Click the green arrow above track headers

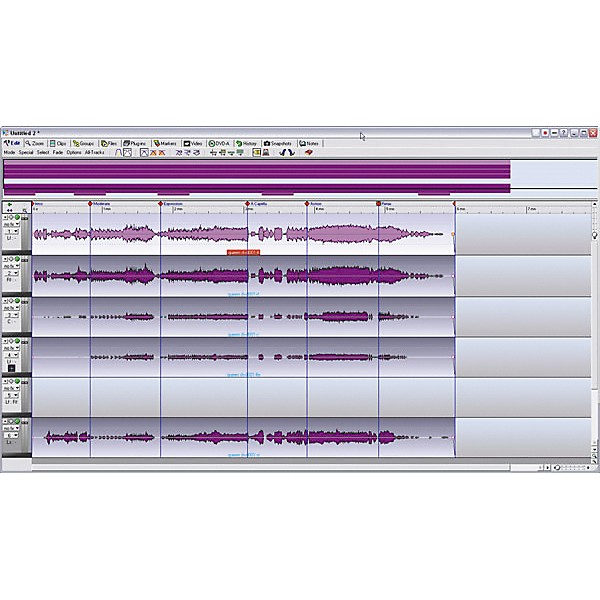coord(10,205)
